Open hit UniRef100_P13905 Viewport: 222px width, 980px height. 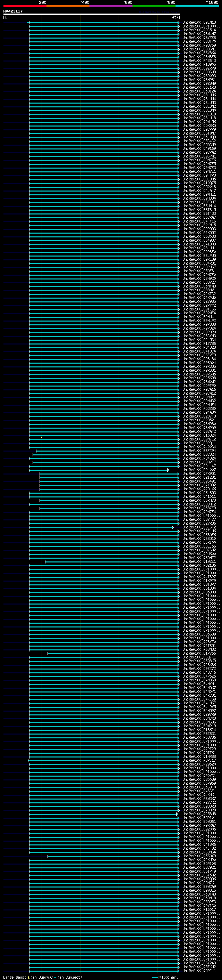click(199, 64)
